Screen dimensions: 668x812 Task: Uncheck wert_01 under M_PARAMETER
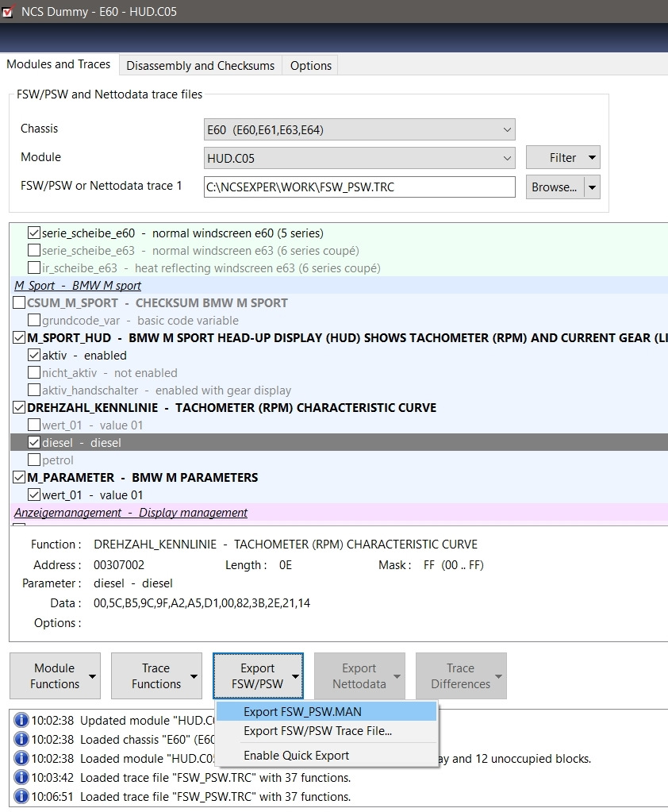(34, 495)
